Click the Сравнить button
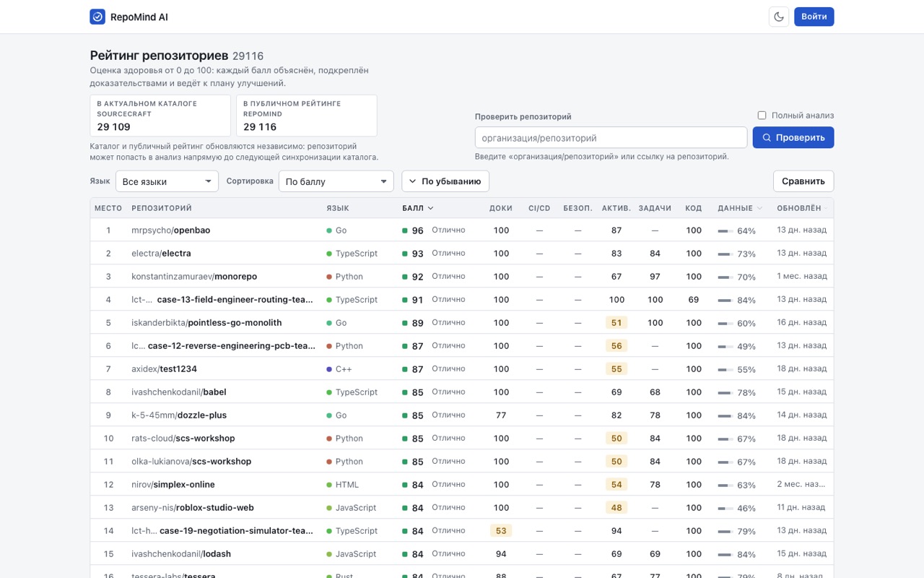Image resolution: width=924 pixels, height=578 pixels. tap(803, 181)
